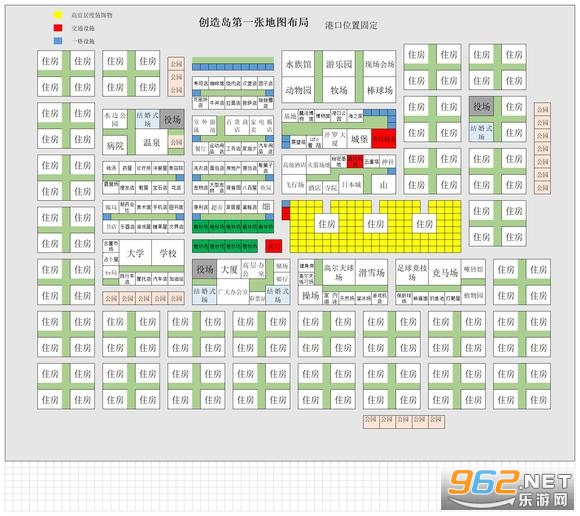Screen dimensions: 580x516
Task: Click the 大学 cell
Action: pyautogui.click(x=135, y=253)
